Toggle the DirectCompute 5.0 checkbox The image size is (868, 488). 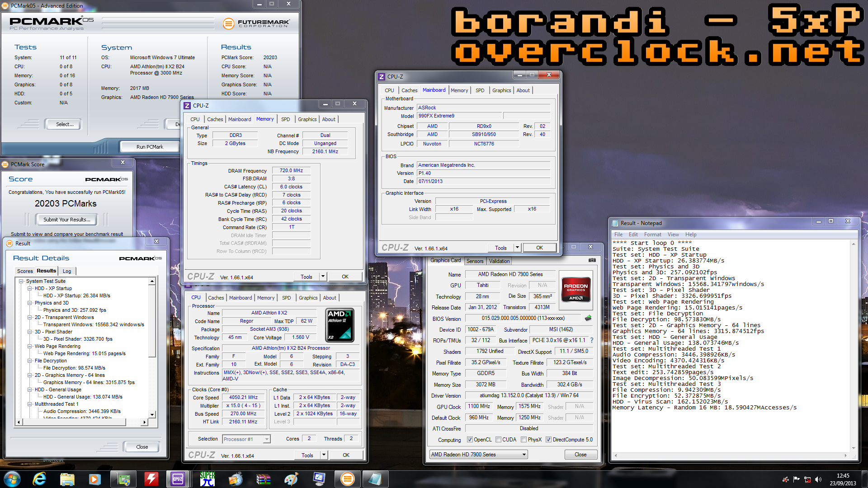[x=548, y=440]
